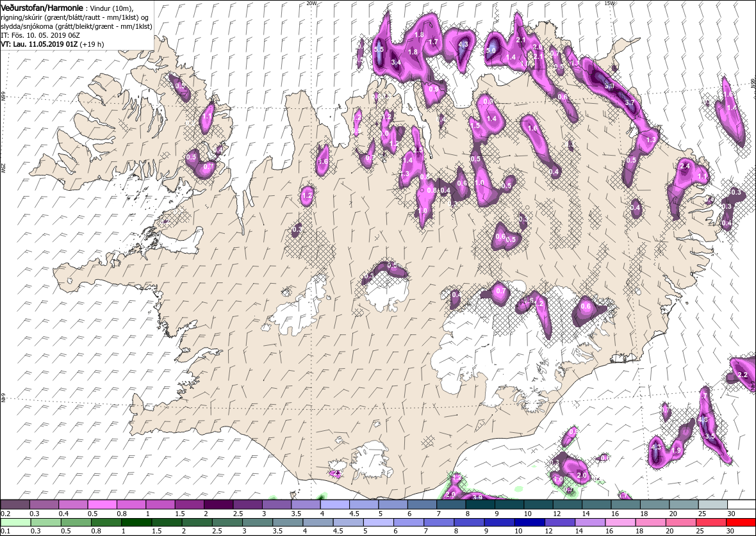Select the lower legend swatch between 7 and 8
This screenshot has width=756, height=536.
[438, 523]
